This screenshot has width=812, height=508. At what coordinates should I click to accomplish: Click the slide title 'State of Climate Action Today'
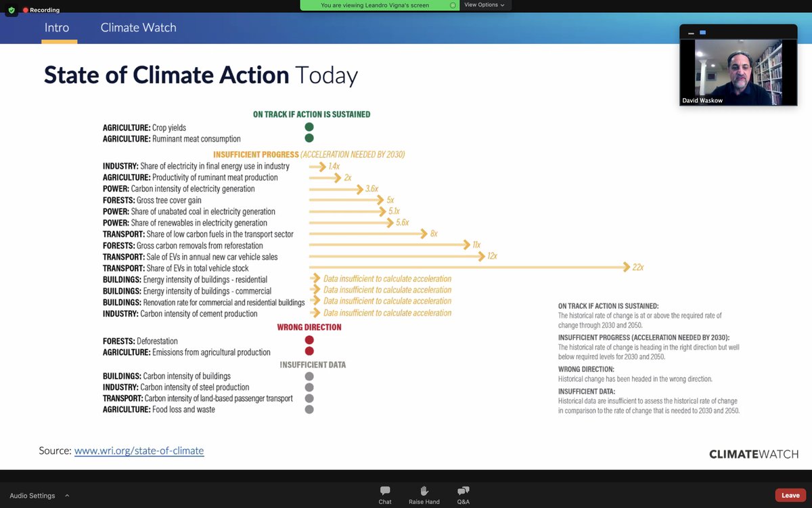201,75
